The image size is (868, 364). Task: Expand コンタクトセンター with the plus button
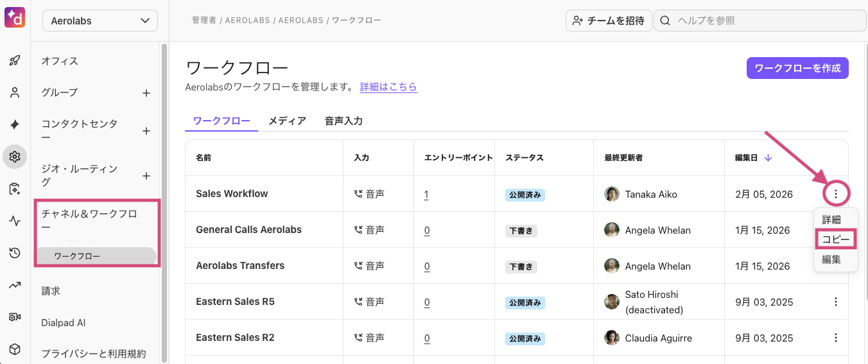146,131
